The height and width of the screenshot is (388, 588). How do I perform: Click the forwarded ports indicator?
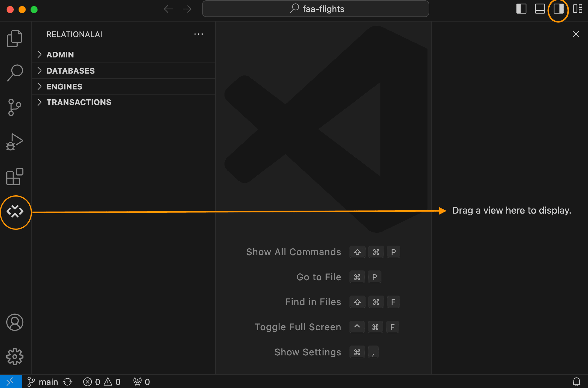pos(141,382)
